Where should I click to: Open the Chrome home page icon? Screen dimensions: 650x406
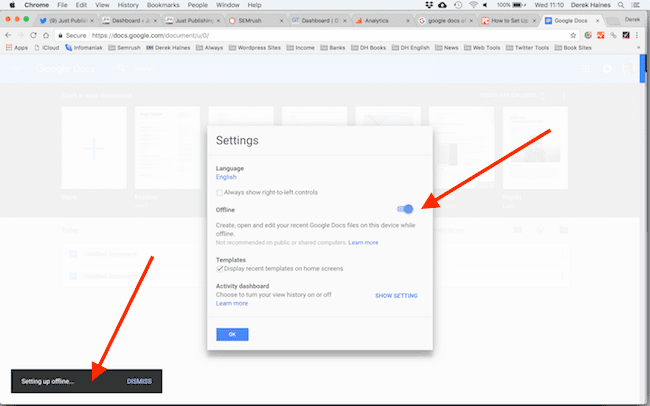pyautogui.click(x=46, y=35)
